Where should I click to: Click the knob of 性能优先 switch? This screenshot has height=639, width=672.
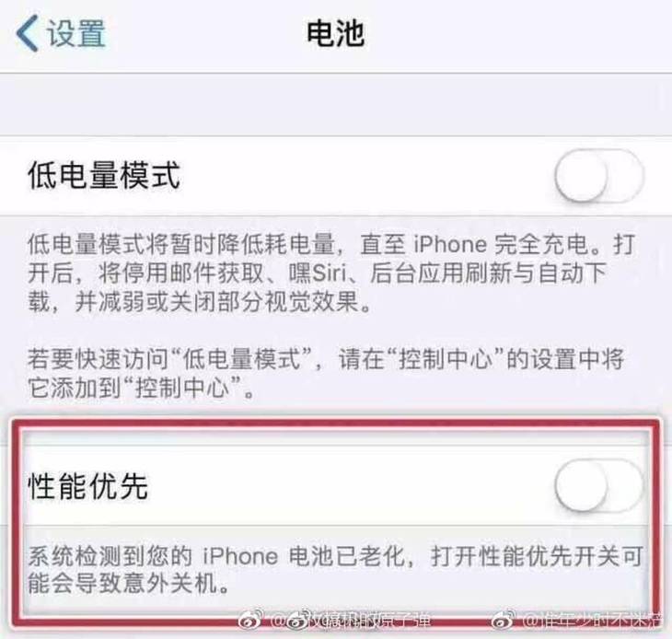pos(581,485)
